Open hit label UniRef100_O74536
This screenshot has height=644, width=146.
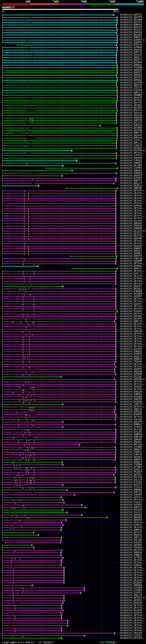131,427
